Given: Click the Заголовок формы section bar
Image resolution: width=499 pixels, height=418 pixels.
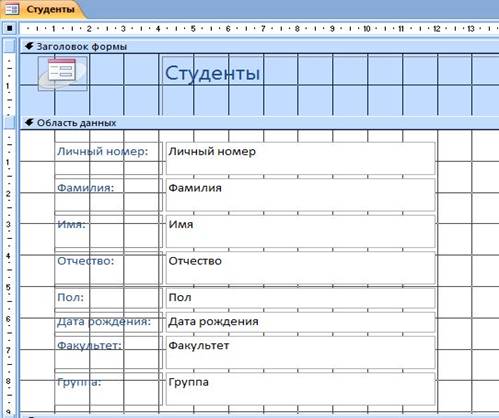Looking at the screenshot, I should [259, 46].
